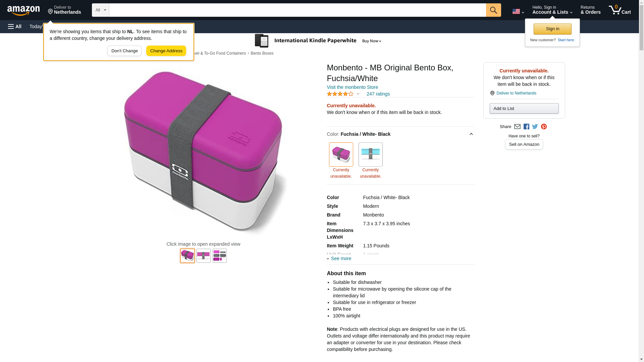Open the language flag dropdown

tap(518, 12)
